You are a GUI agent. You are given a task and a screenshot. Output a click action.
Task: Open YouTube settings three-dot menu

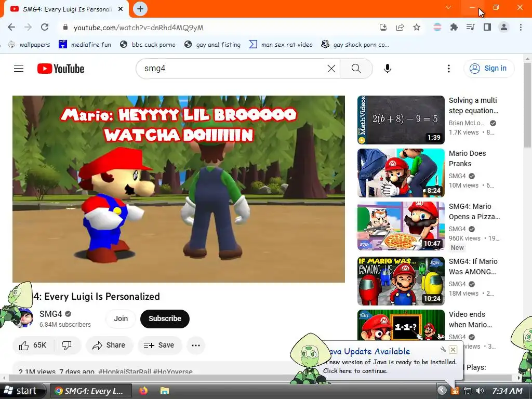point(448,69)
